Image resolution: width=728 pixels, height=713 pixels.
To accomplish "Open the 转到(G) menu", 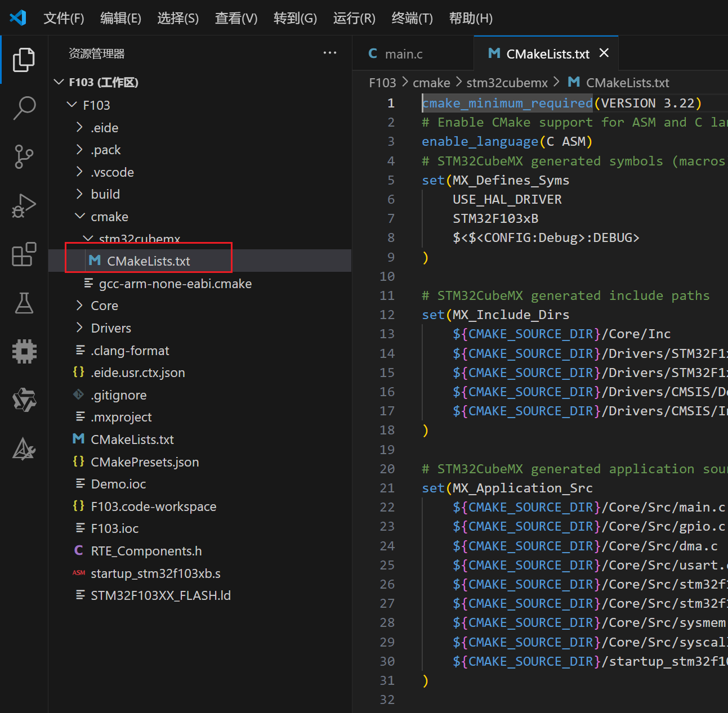I will (x=295, y=18).
